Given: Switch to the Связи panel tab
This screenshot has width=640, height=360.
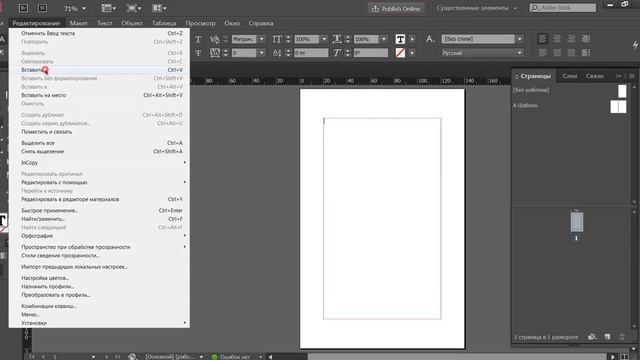Looking at the screenshot, I should coord(595,76).
